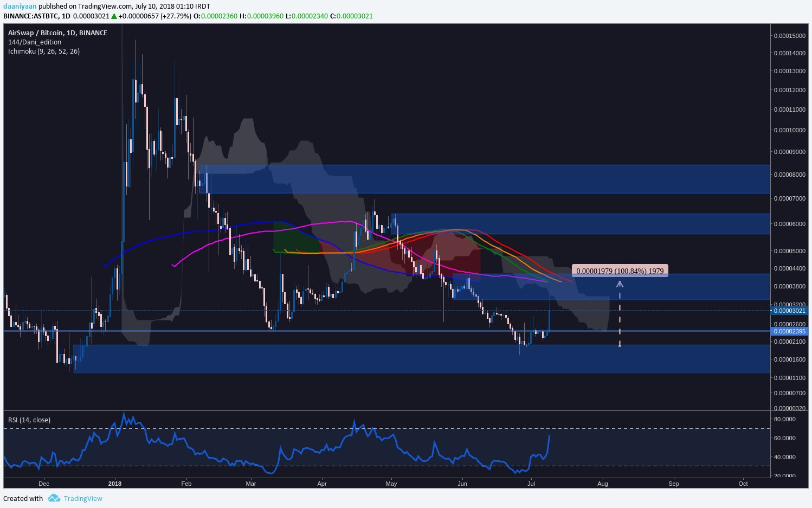
Task: Click the horizontal line price tag 0.00002395
Action: tap(789, 331)
